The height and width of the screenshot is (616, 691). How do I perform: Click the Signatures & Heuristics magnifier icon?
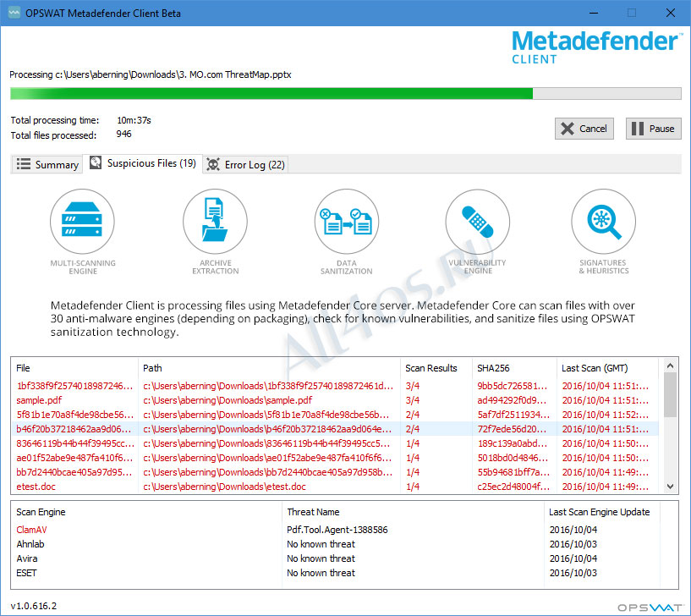point(604,221)
